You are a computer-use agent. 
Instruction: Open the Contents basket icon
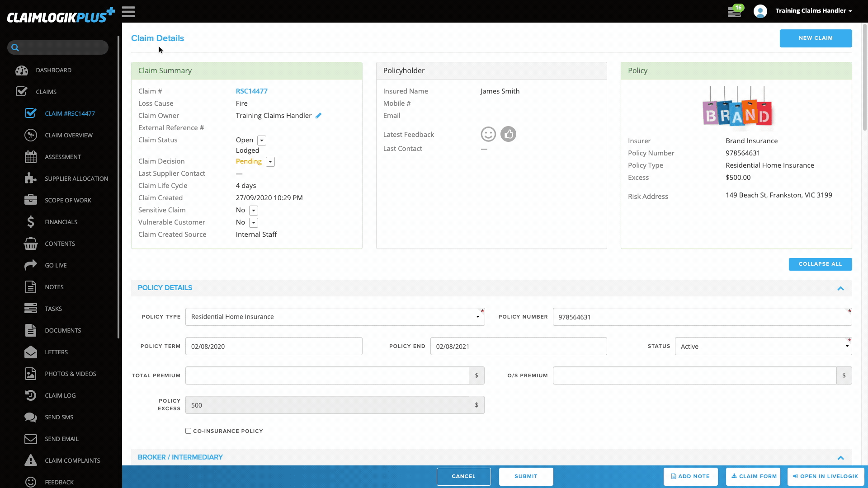(31, 244)
